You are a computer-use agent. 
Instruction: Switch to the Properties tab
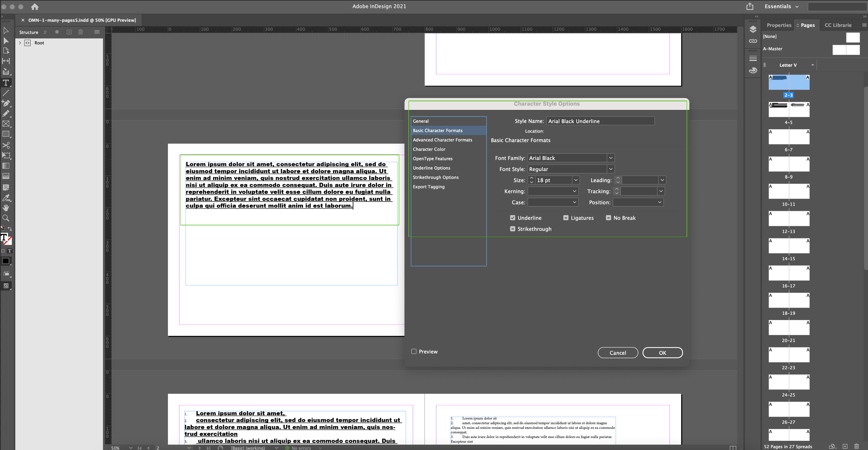(779, 25)
